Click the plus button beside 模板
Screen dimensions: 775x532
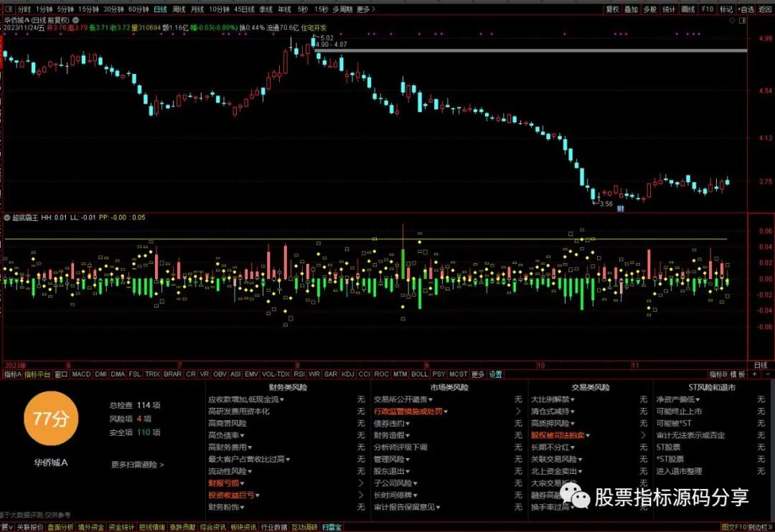pos(755,374)
